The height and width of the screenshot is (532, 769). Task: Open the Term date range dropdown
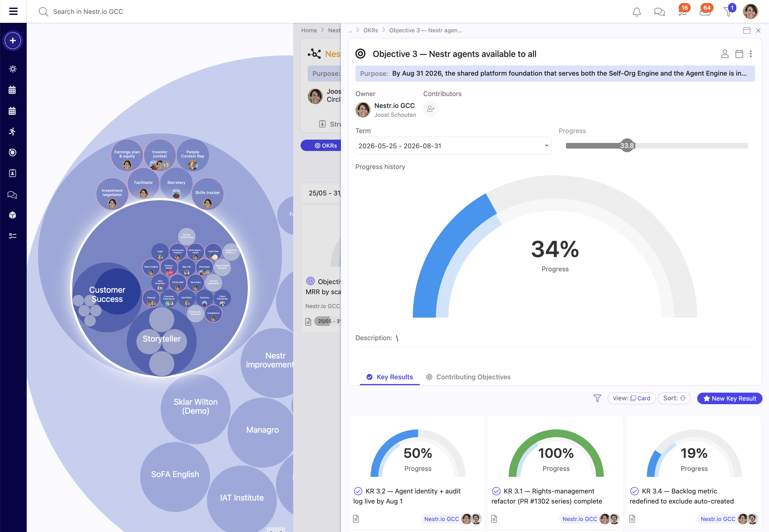[453, 146]
